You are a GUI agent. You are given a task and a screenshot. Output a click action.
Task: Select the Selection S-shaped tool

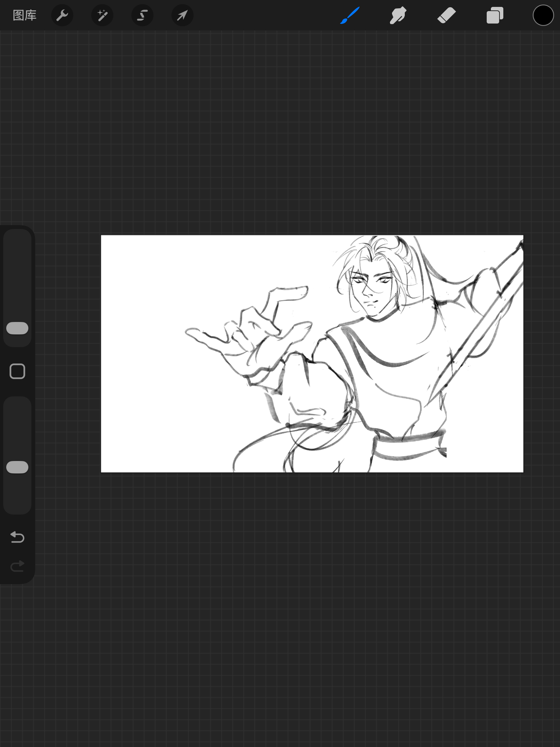(142, 15)
